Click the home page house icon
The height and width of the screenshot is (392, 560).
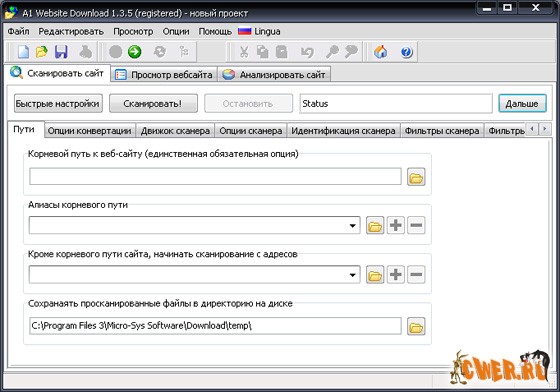(x=381, y=52)
